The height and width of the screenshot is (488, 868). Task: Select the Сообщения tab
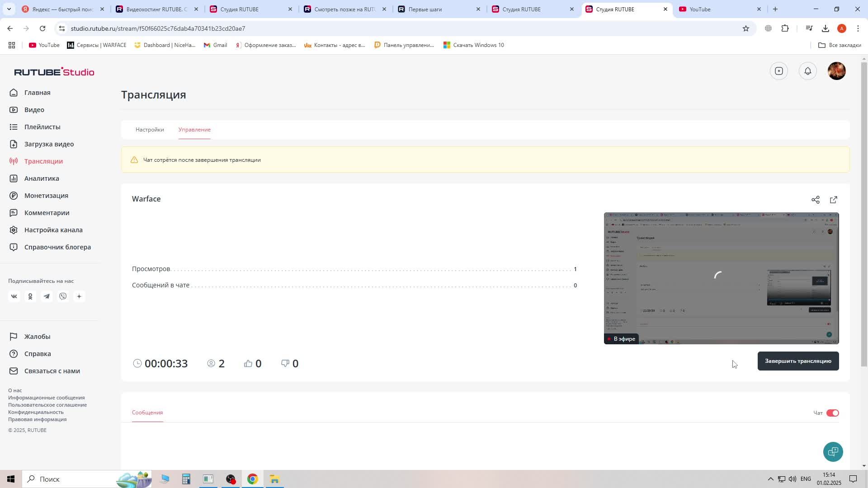[x=147, y=413]
